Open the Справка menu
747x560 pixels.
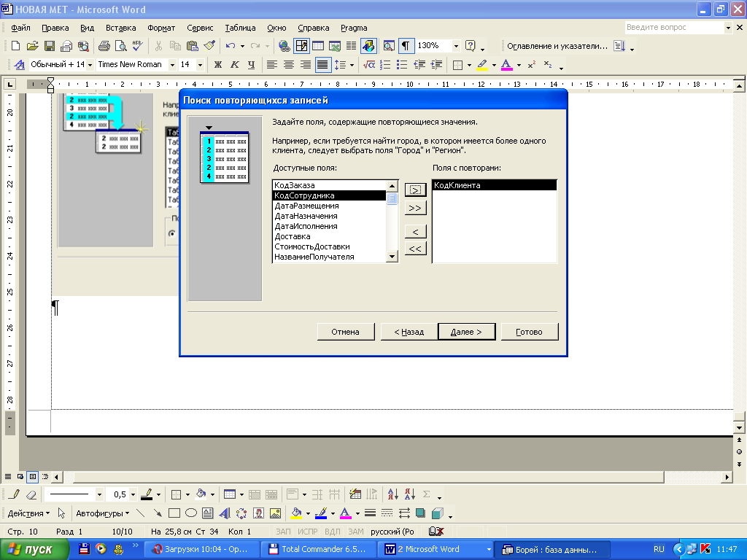click(x=313, y=28)
